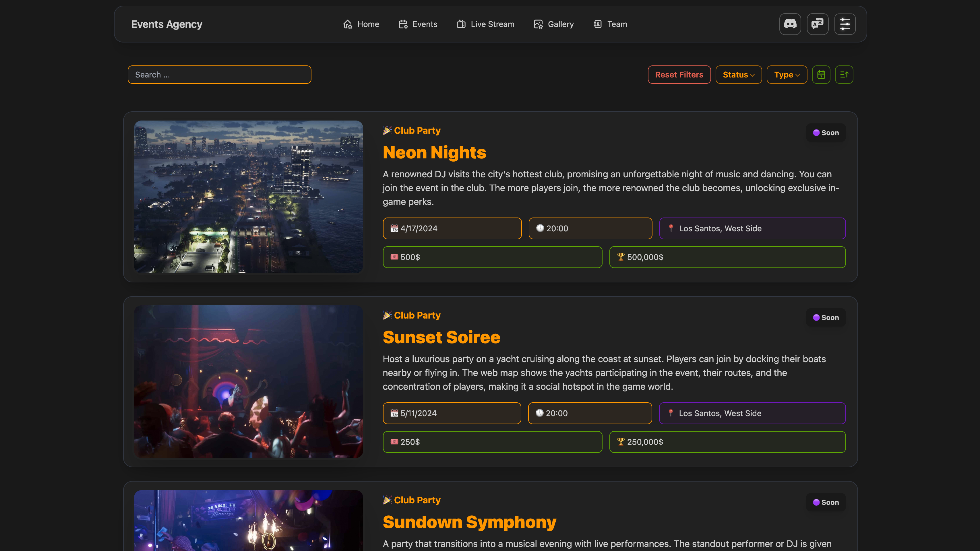Screen dimensions: 980x551
Task: Click the language translate icon
Action: click(x=818, y=24)
